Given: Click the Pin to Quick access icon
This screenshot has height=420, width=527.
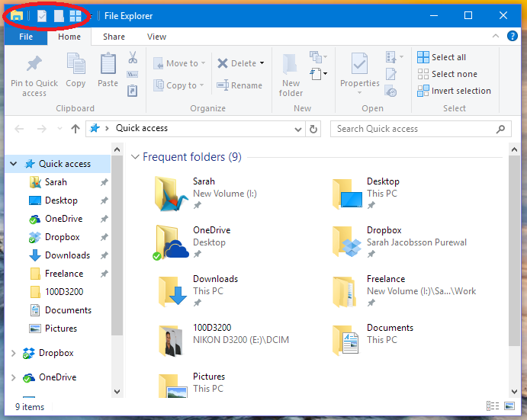Looking at the screenshot, I should coord(34,66).
